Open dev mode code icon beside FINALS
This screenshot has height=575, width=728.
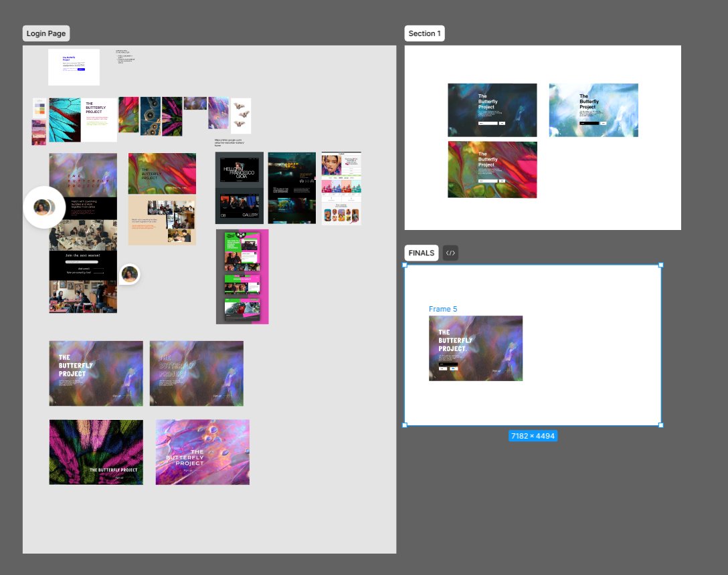click(450, 253)
